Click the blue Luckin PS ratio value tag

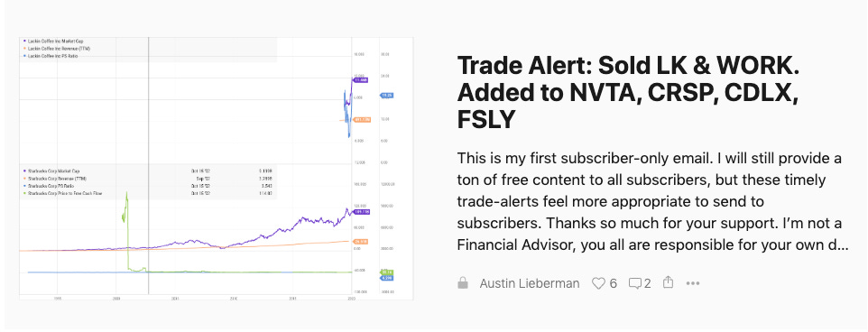coord(386,95)
